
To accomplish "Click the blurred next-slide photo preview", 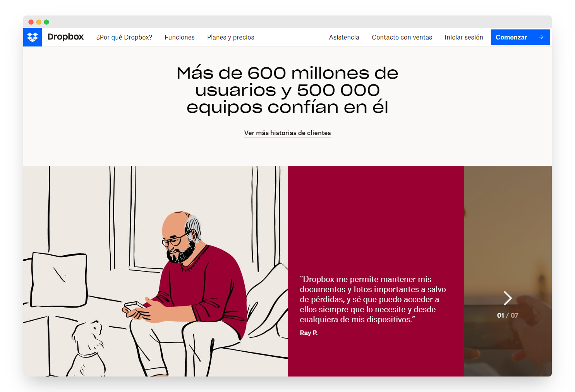I will click(x=508, y=271).
